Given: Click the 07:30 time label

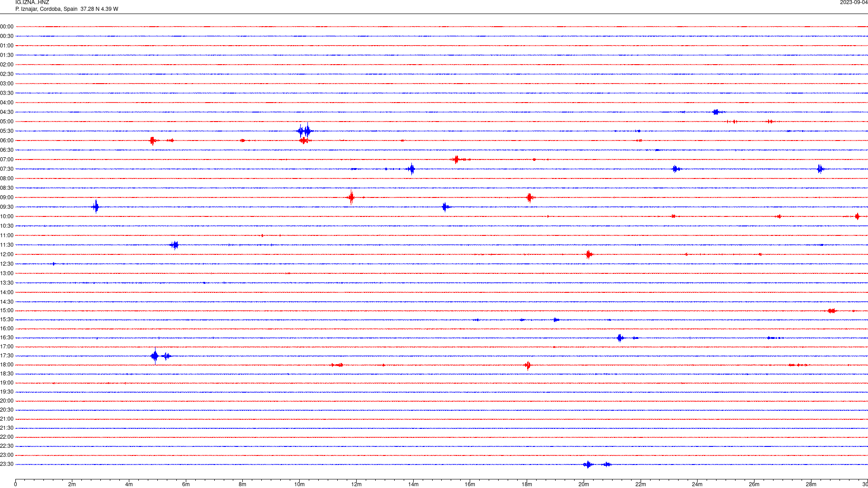Looking at the screenshot, I should [x=7, y=169].
